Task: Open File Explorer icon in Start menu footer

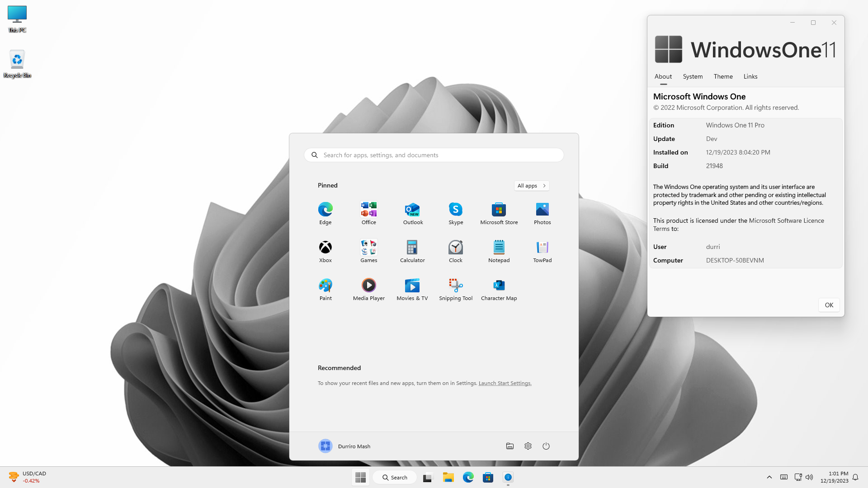Action: (510, 446)
